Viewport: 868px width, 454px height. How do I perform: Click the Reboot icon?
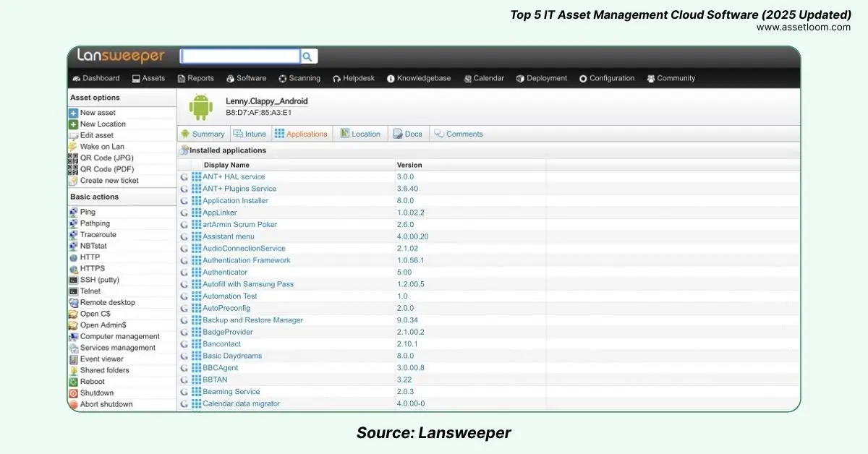[73, 382]
